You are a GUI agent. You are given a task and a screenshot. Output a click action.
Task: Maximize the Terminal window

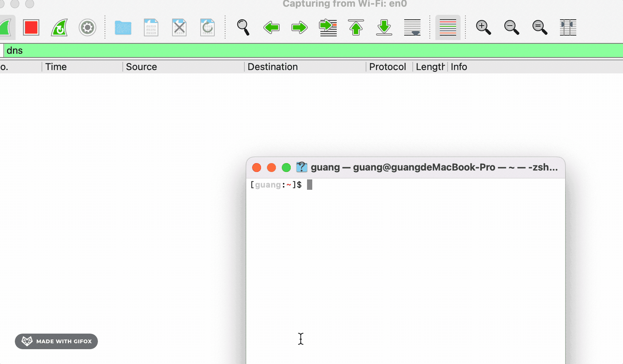tap(286, 168)
